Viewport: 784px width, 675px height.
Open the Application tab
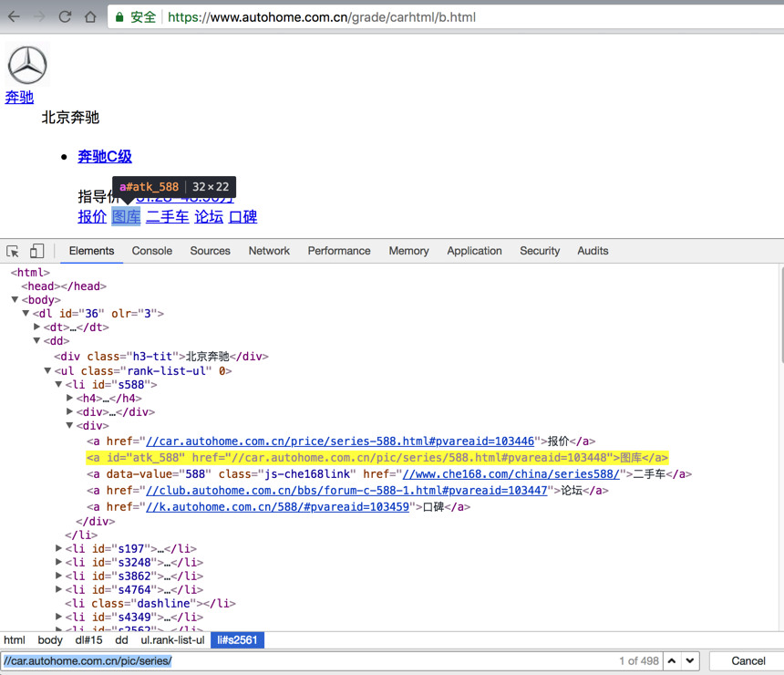pos(474,251)
